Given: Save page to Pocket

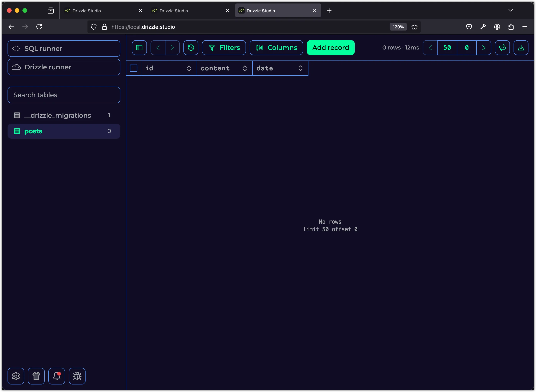Looking at the screenshot, I should [469, 27].
